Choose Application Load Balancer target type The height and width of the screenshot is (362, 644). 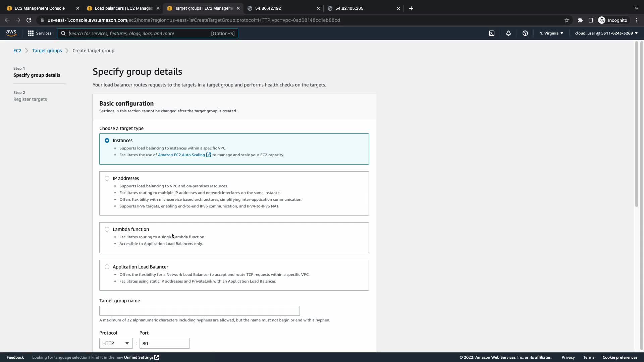click(x=107, y=267)
